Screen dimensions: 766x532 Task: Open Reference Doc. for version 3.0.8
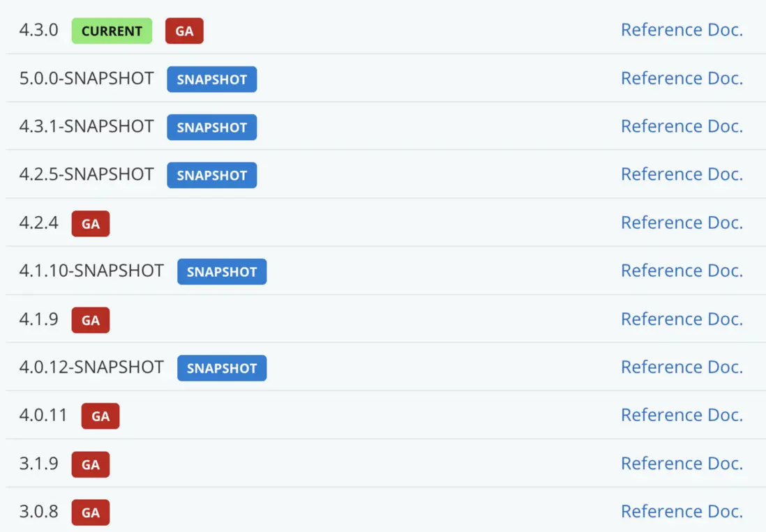(x=682, y=511)
